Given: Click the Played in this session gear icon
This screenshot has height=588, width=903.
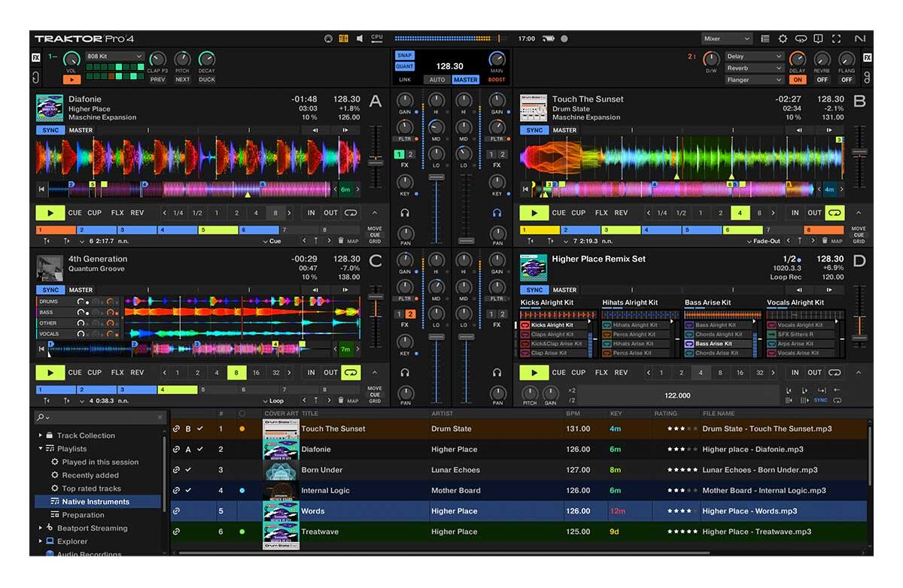Looking at the screenshot, I should tap(55, 462).
